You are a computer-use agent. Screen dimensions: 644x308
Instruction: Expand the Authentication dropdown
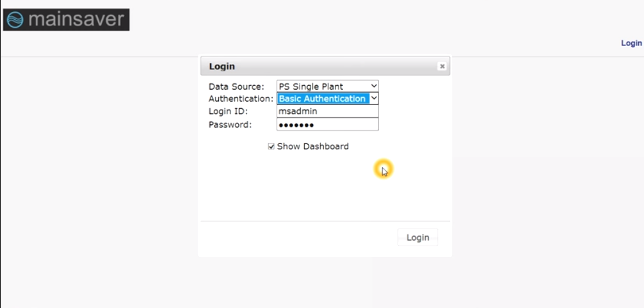click(327, 99)
